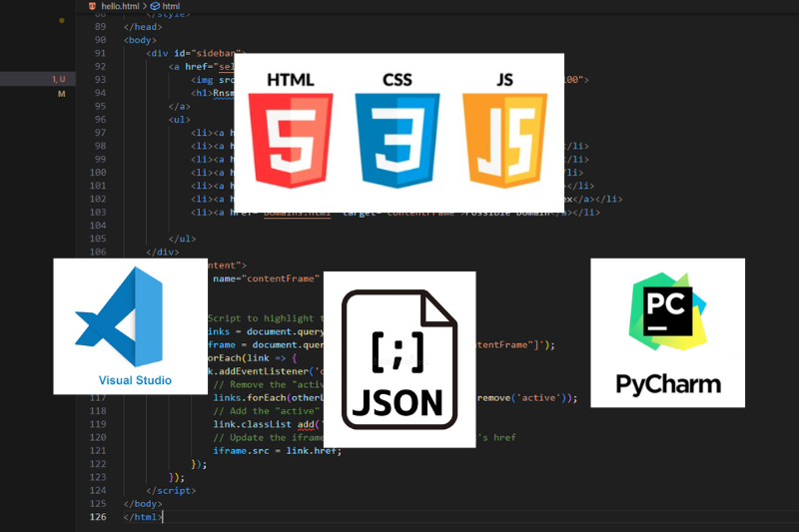799x532 pixels.
Task: Click line number 91 in the gutter
Action: (100, 53)
